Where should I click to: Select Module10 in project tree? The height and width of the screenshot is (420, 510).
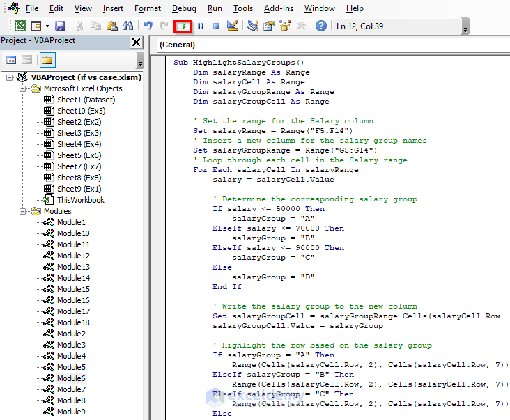(73, 233)
